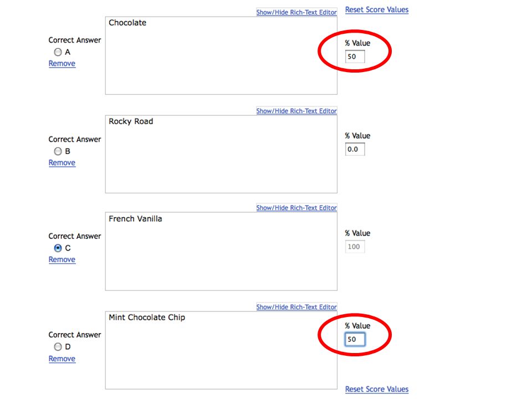Select radio button for answer B
This screenshot has width=532, height=399.
tap(58, 151)
